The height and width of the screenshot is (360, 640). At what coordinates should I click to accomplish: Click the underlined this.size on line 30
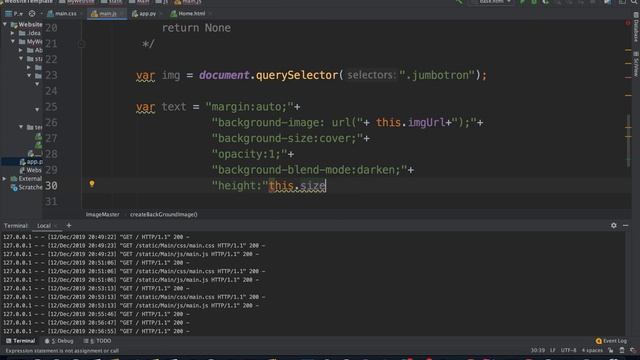coord(297,186)
